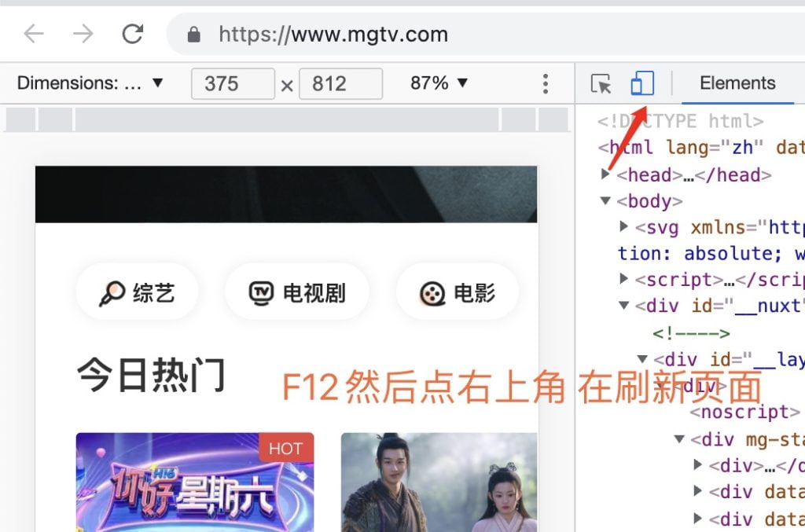Collapse the div id __nuxt node

tap(623, 305)
